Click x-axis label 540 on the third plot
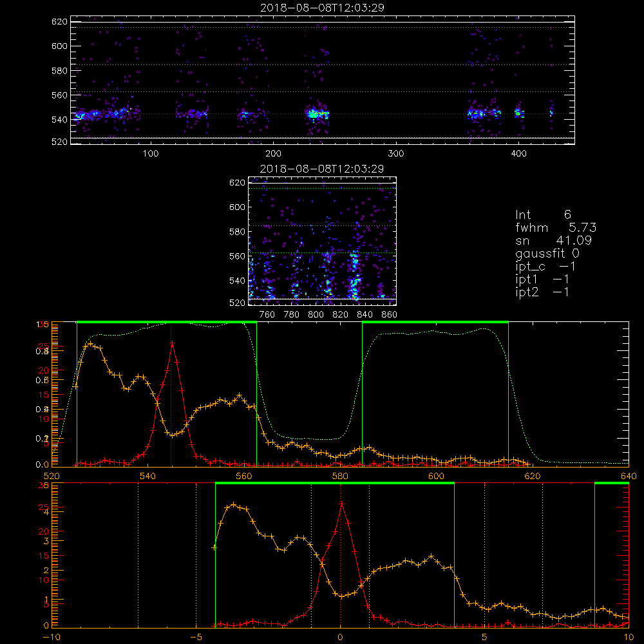Screen dimensions: 644x644 (148, 477)
